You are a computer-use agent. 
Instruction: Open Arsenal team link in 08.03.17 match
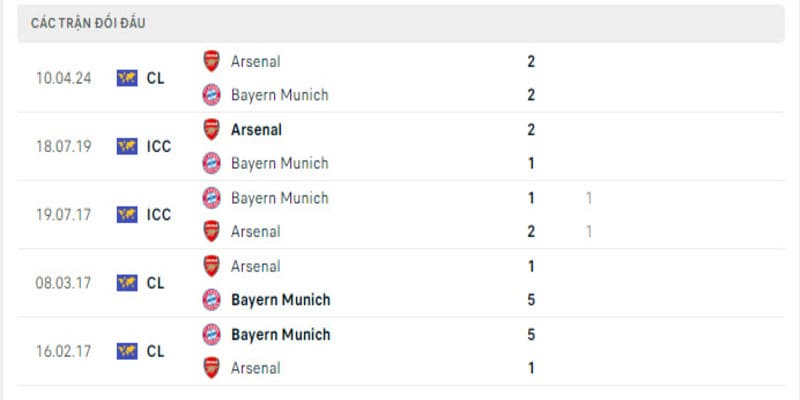point(255,266)
